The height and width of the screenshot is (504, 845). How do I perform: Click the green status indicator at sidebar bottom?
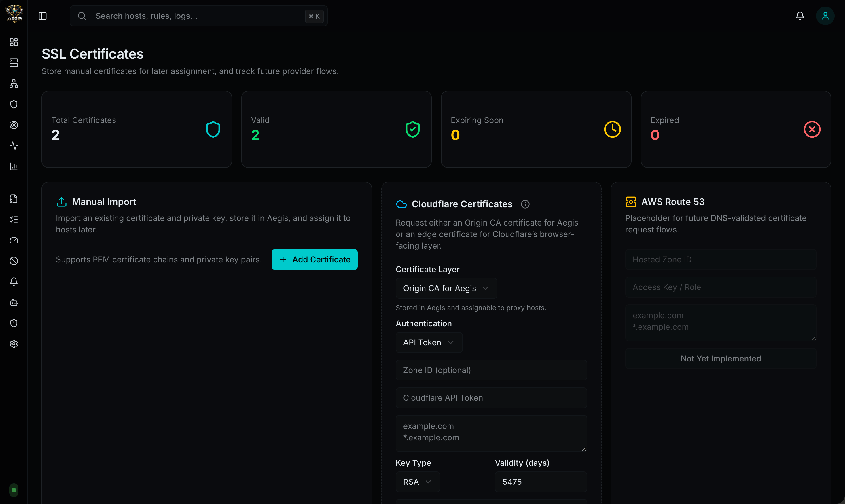click(x=14, y=490)
